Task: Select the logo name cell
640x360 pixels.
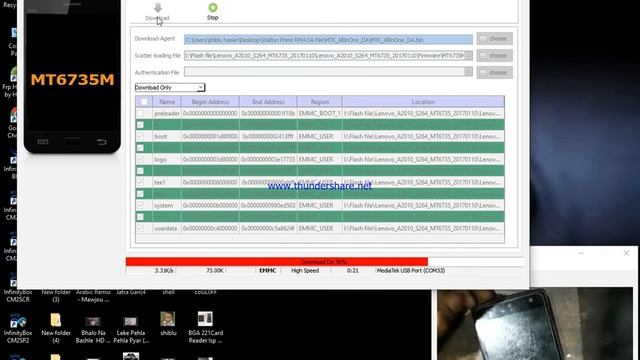Action: (x=167, y=159)
